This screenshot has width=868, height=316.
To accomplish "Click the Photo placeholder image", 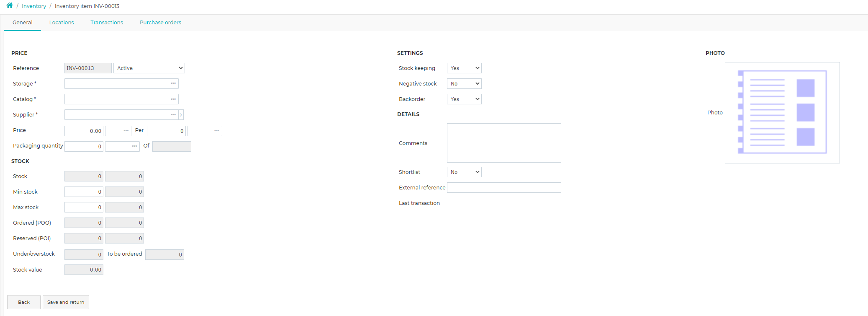I will 782,112.
